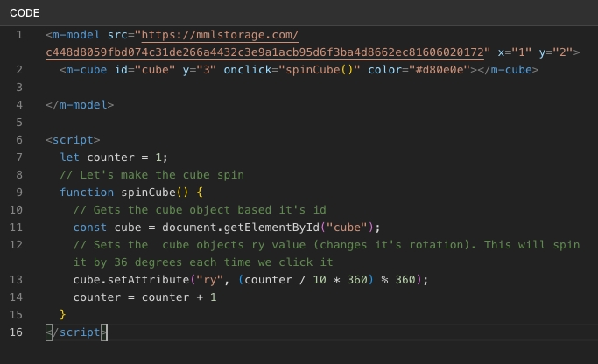598x364 pixels.
Task: Click the "counter = counter + 1" statement
Action: [x=144, y=297]
